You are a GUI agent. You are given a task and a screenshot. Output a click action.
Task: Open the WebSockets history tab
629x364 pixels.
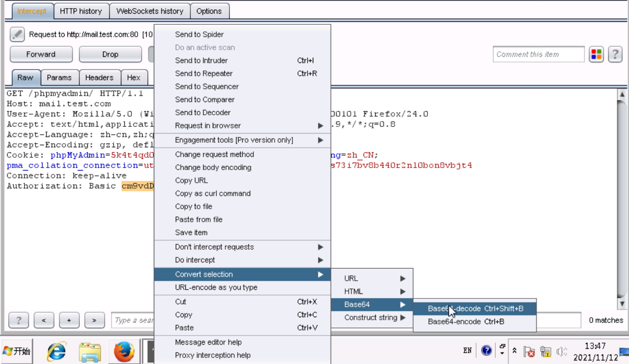tap(150, 11)
